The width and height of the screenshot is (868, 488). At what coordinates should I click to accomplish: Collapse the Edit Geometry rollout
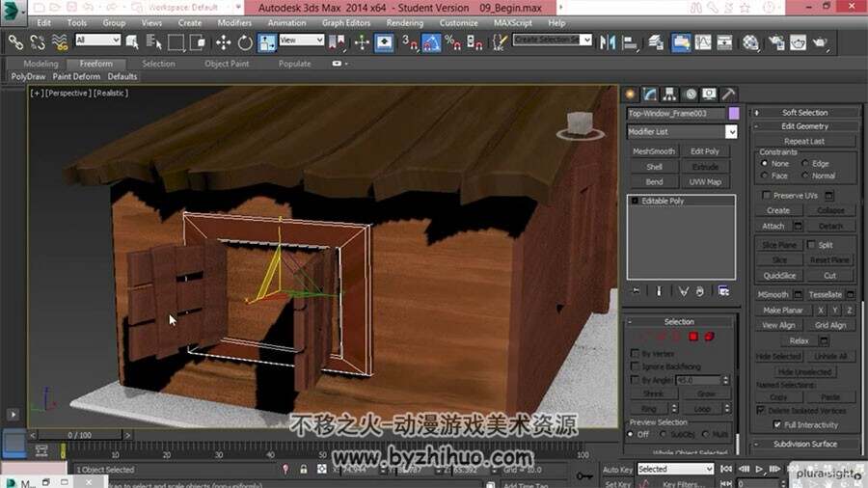pos(805,126)
